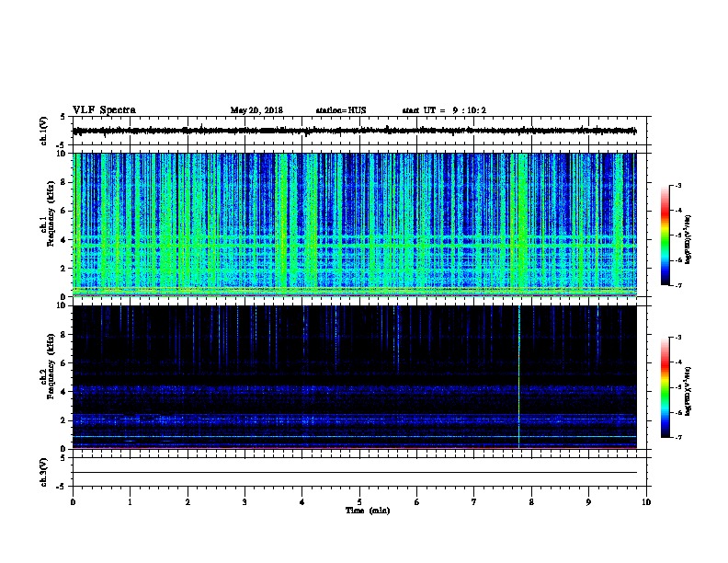Click the time axis tick label '0'
The image size is (728, 563).
click(73, 502)
